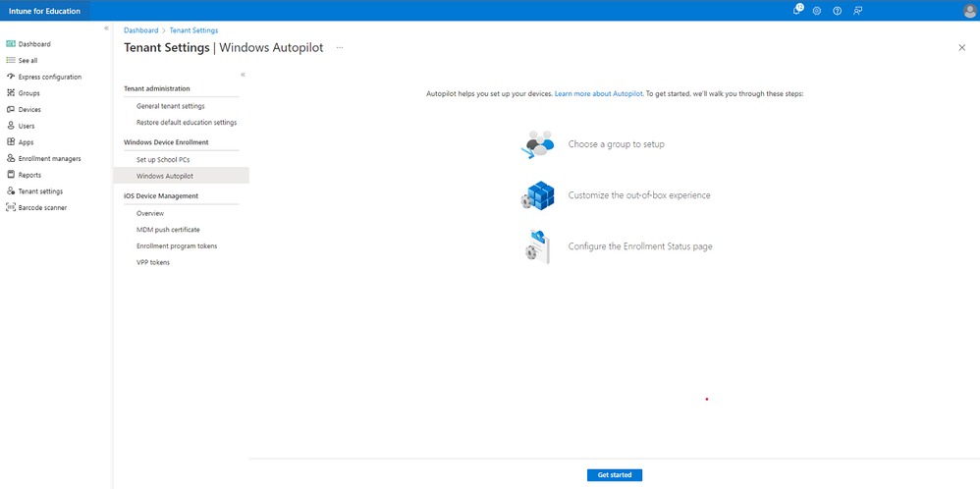Open the notifications bell icon
The height and width of the screenshot is (489, 980).
click(x=797, y=10)
